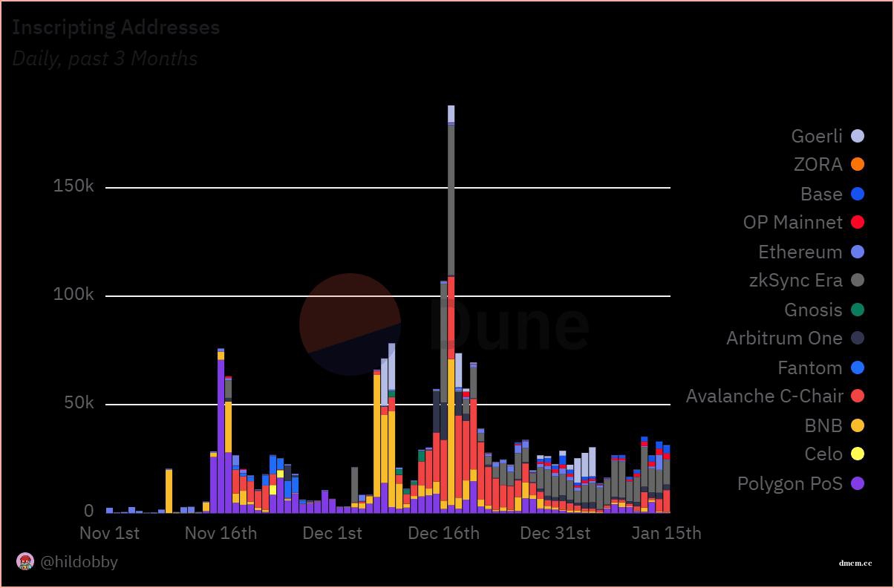
Task: Toggle the zkSync Era series label
Action: point(796,281)
